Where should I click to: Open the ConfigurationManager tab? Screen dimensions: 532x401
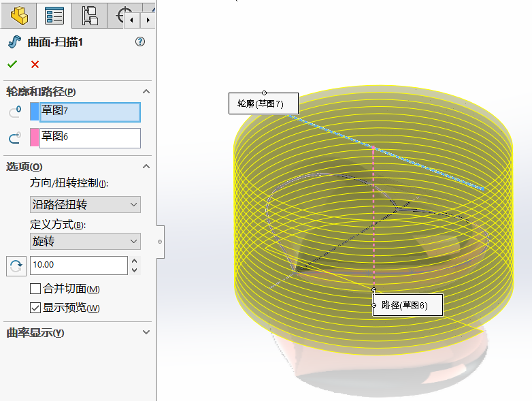click(90, 15)
